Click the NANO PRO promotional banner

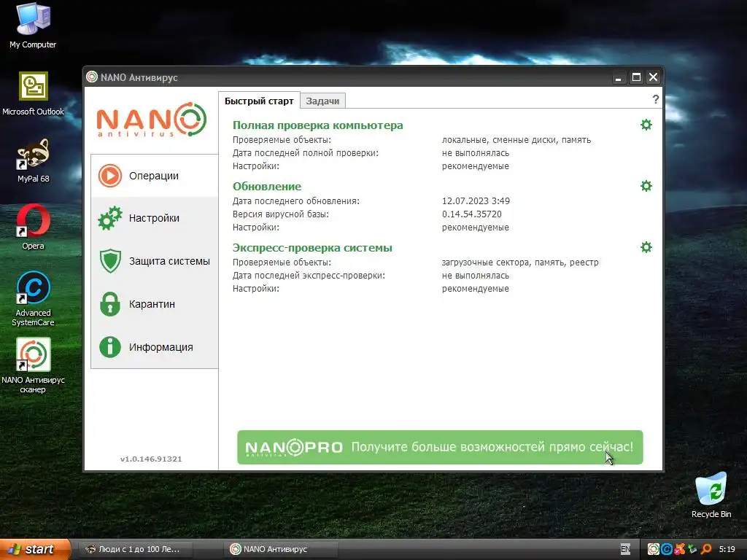pyautogui.click(x=440, y=447)
